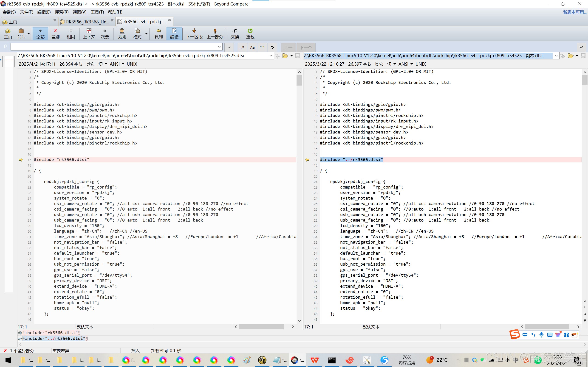The height and width of the screenshot is (367, 588).
Task: Switch to the RK3566_RK3568_Lin... tab
Action: [x=87, y=22]
